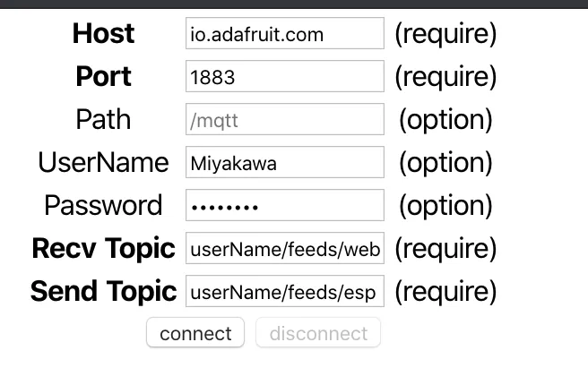Click the bold Port label

point(103,77)
